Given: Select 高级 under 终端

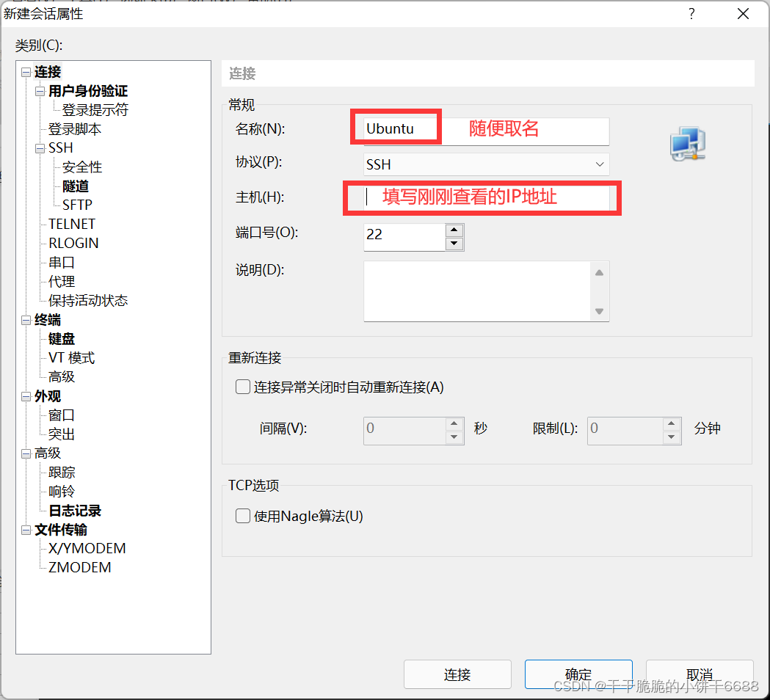Looking at the screenshot, I should click(62, 377).
